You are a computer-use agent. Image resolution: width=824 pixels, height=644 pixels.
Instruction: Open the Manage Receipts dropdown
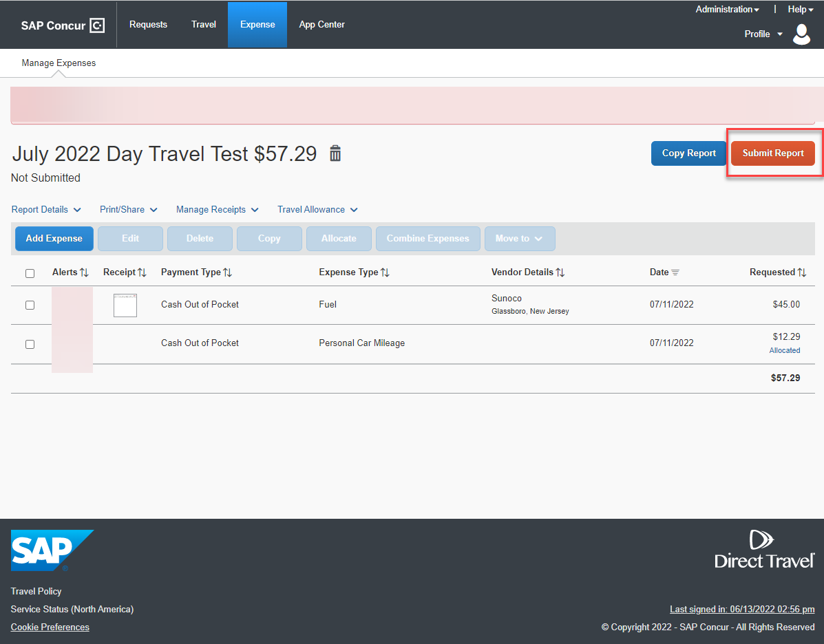coord(217,210)
